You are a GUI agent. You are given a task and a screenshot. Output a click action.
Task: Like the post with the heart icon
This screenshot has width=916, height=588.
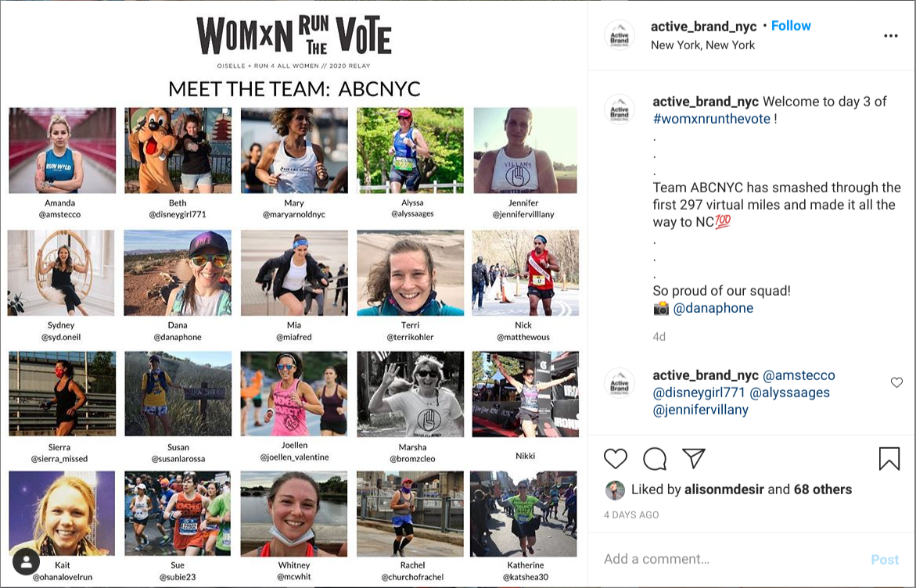615,459
